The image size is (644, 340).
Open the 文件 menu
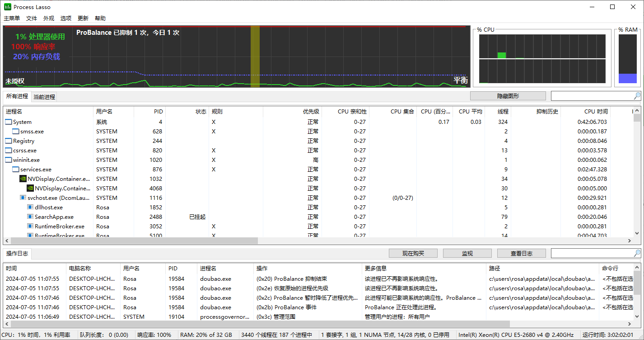tap(32, 19)
